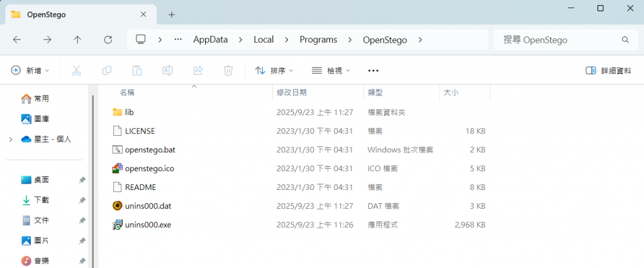Navigate to Programs in breadcrumb
The width and height of the screenshot is (644, 268).
(x=318, y=40)
